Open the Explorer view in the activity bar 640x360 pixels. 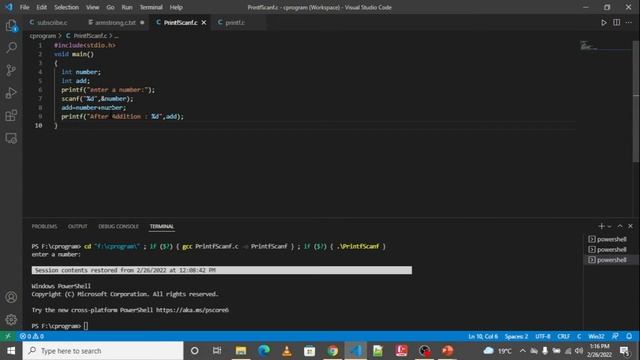(11, 26)
